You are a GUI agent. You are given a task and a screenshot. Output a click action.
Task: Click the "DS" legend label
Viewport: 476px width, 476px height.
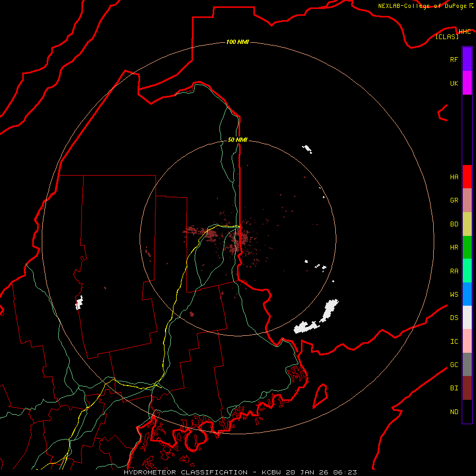tap(454, 318)
